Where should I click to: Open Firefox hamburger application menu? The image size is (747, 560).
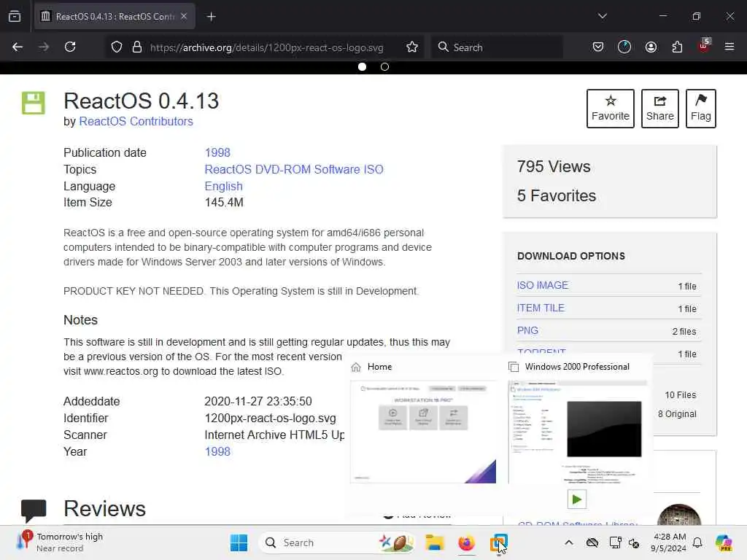[x=729, y=47]
